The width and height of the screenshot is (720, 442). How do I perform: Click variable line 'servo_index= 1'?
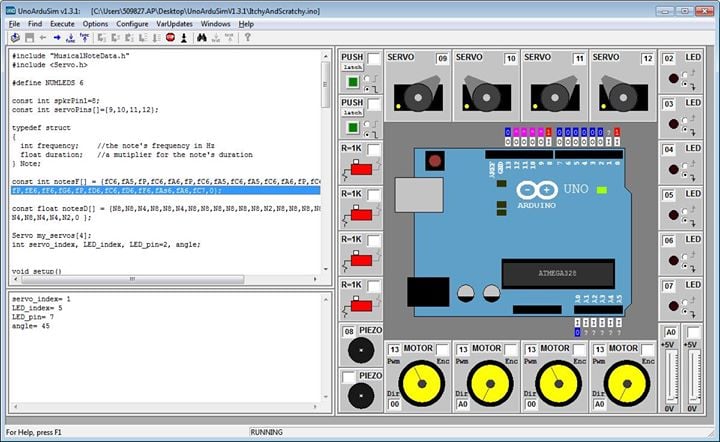(x=41, y=299)
